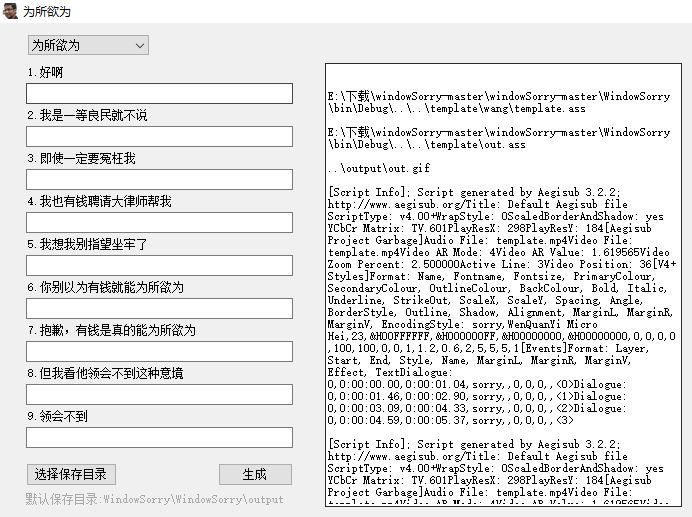The height and width of the screenshot is (517, 692).
Task: Click the label 3.即使一定要冤枉我
Action: pyautogui.click(x=81, y=158)
